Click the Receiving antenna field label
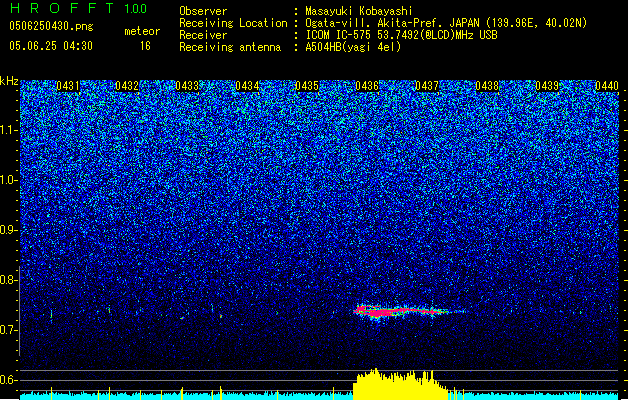The width and height of the screenshot is (629, 400). click(230, 47)
